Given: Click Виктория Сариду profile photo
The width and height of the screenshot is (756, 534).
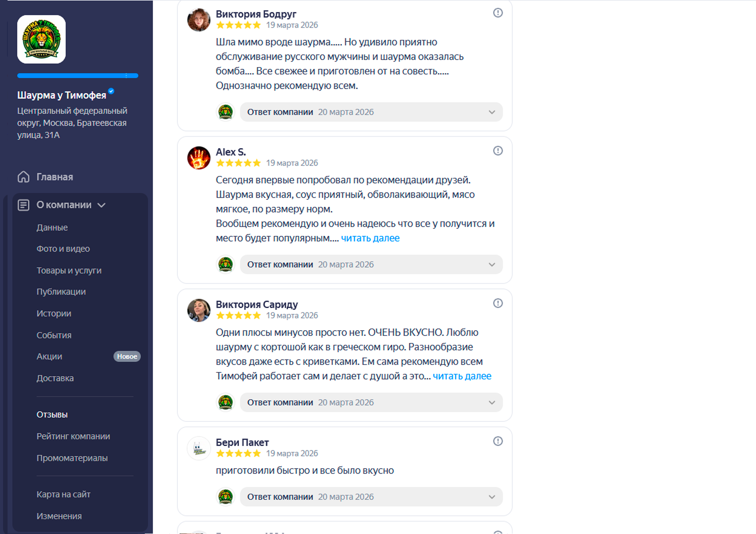Looking at the screenshot, I should tap(198, 310).
